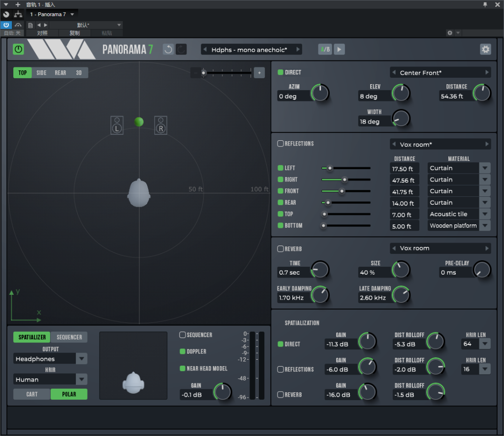Image resolution: width=504 pixels, height=436 pixels.
Task: Enable the Reverb section checkbox
Action: 280,249
